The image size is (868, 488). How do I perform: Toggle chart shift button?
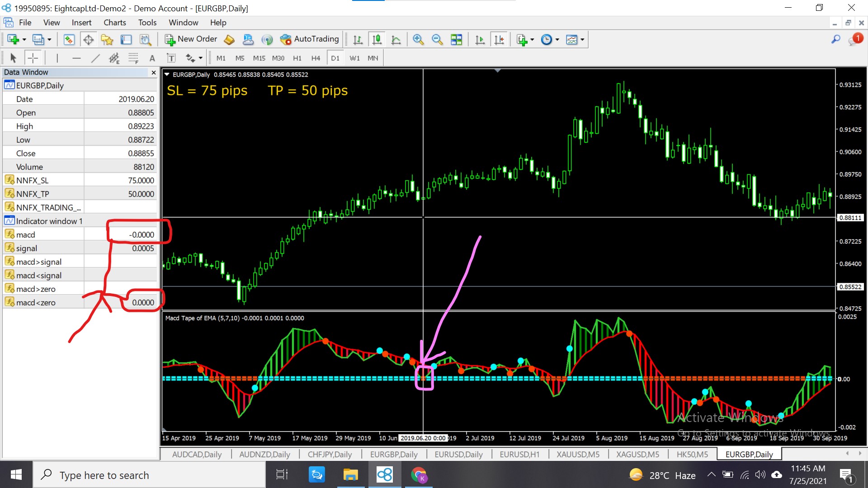point(499,40)
